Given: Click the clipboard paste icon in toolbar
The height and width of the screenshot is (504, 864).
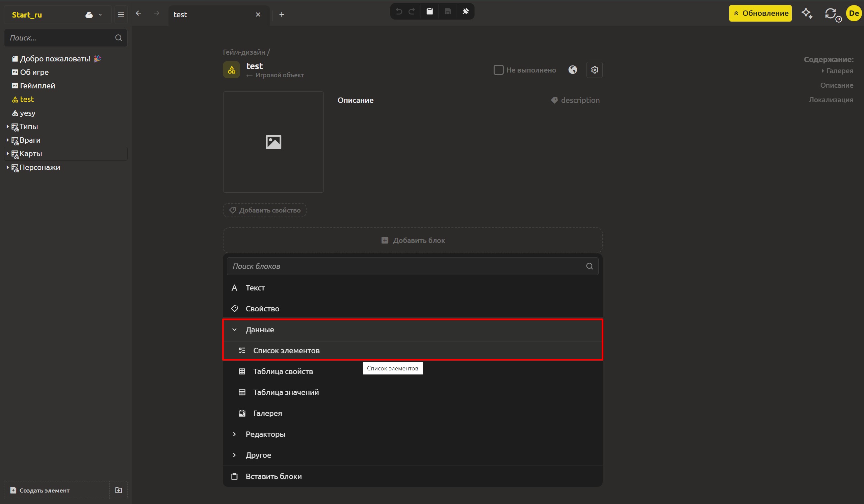Looking at the screenshot, I should [x=429, y=11].
